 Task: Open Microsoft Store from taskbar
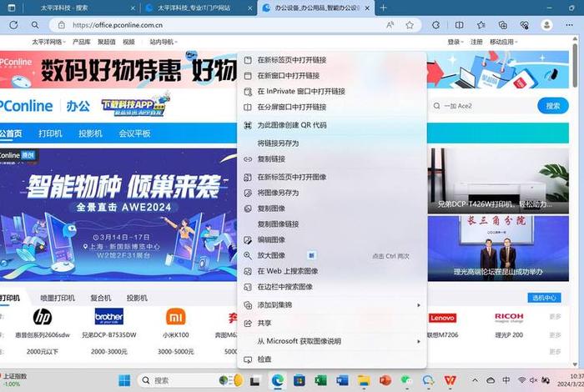pyautogui.click(x=299, y=380)
